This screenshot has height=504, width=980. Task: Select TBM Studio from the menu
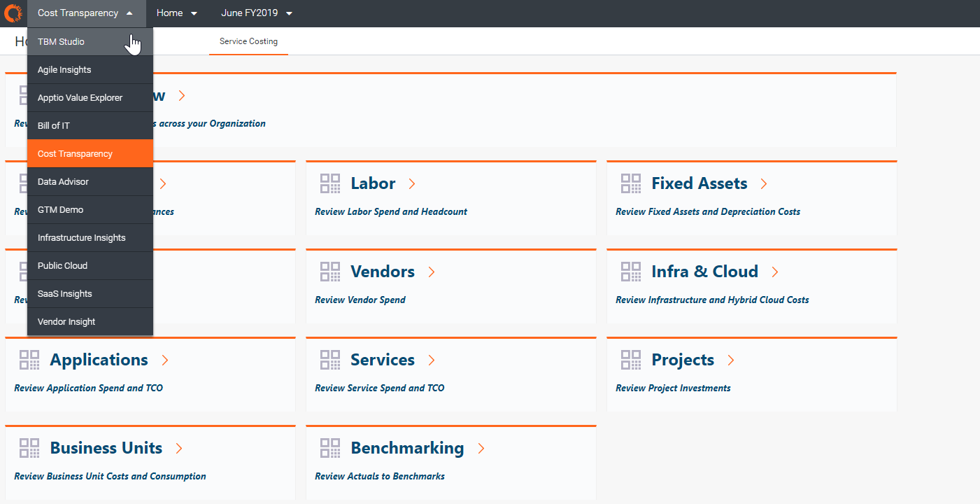62,42
